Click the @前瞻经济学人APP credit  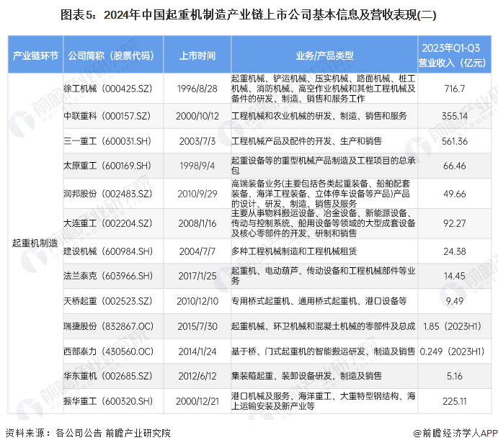pyautogui.click(x=455, y=433)
